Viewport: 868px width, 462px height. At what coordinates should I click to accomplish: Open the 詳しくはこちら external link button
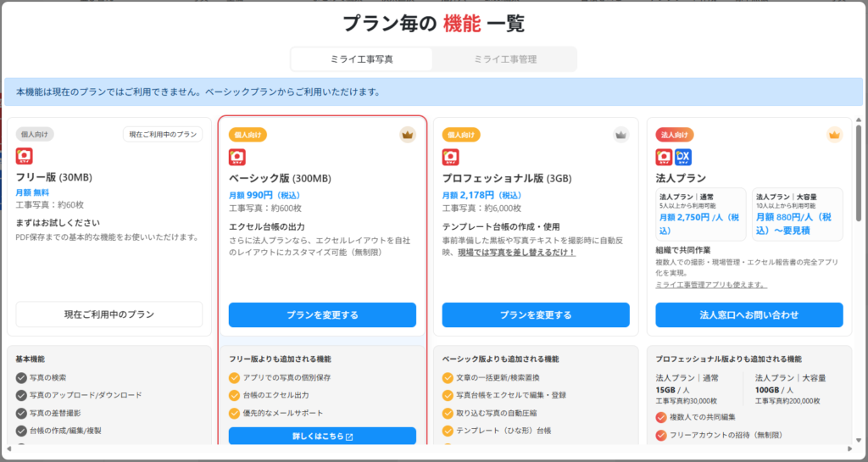(x=322, y=436)
